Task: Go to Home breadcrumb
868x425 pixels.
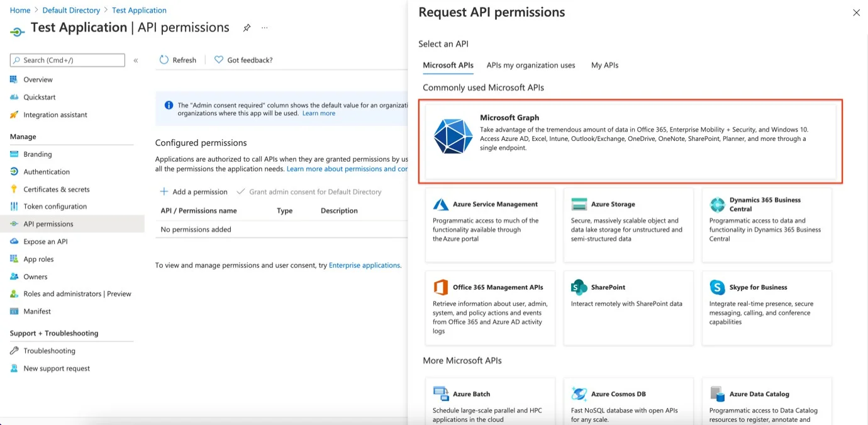Action: (20, 10)
